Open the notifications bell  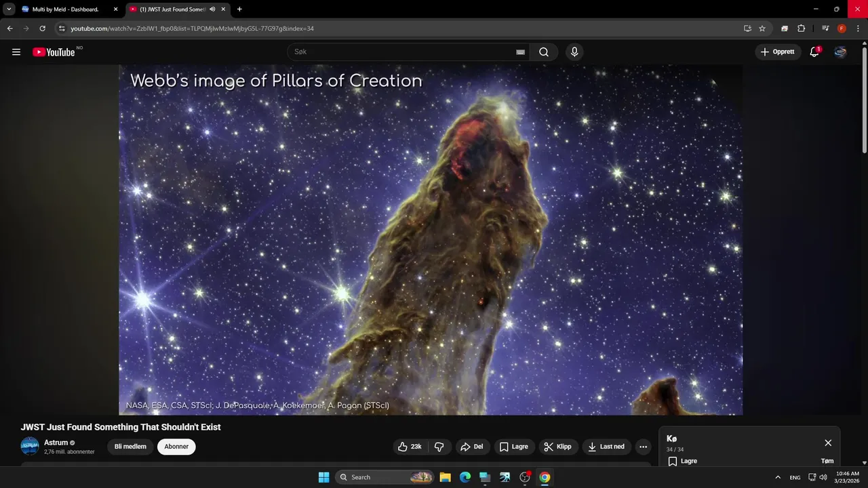pos(814,52)
